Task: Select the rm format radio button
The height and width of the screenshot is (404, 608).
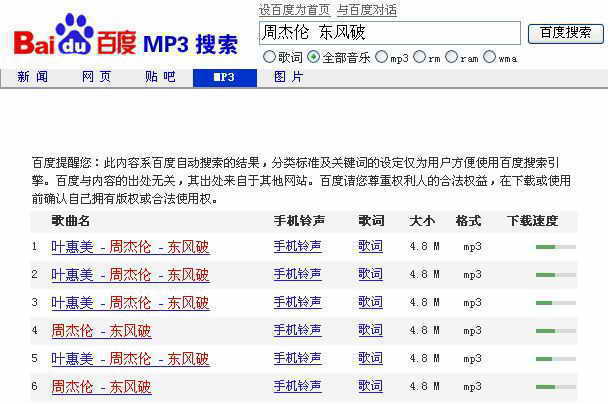Action: 419,57
